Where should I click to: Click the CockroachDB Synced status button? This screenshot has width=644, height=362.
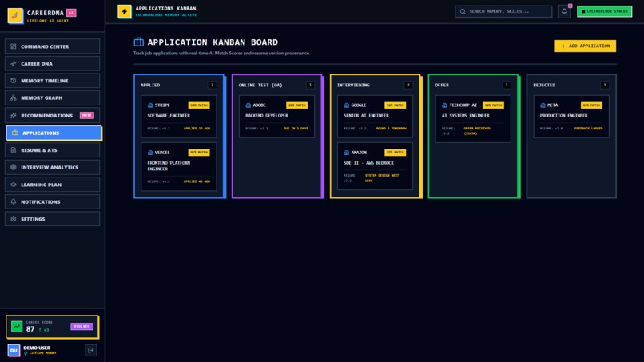[605, 11]
